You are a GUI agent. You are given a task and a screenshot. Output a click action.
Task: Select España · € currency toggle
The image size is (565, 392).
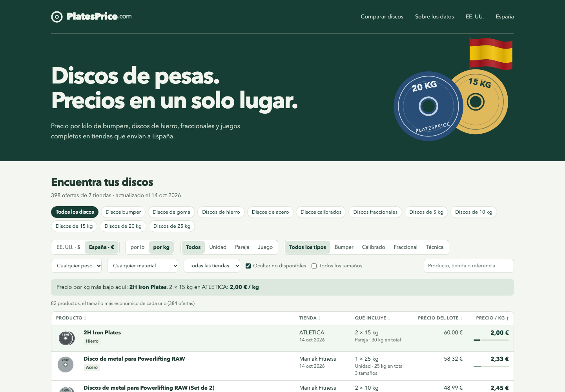(101, 247)
